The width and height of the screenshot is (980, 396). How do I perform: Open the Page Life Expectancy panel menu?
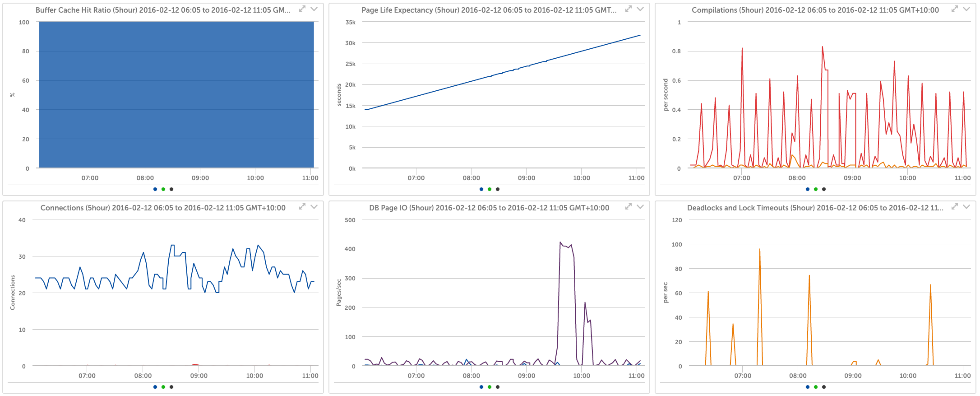tap(640, 9)
